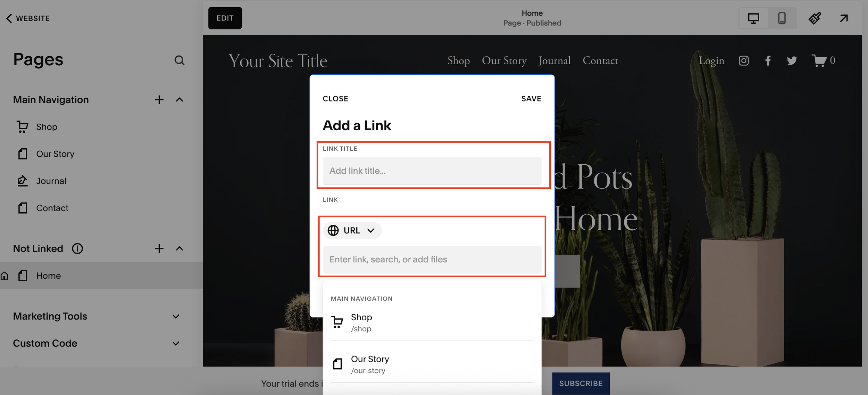Click the plus icon beside Main Navigation

click(x=159, y=100)
